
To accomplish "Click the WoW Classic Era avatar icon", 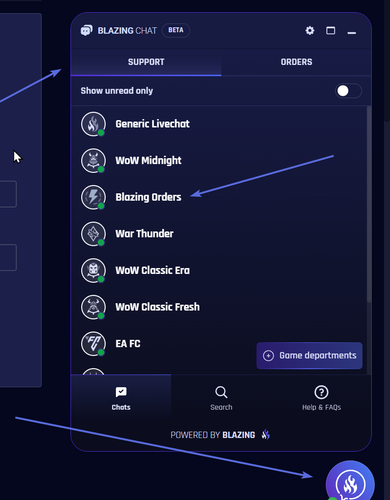I will coord(93,271).
